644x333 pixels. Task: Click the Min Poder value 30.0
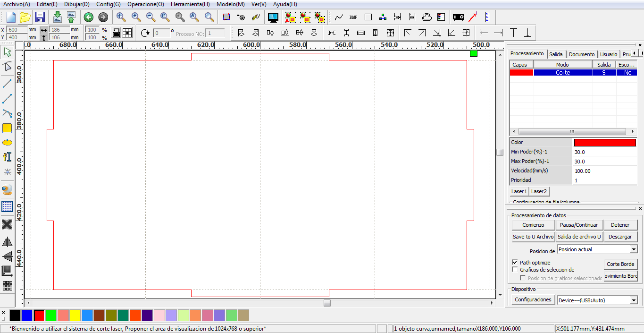tap(605, 152)
